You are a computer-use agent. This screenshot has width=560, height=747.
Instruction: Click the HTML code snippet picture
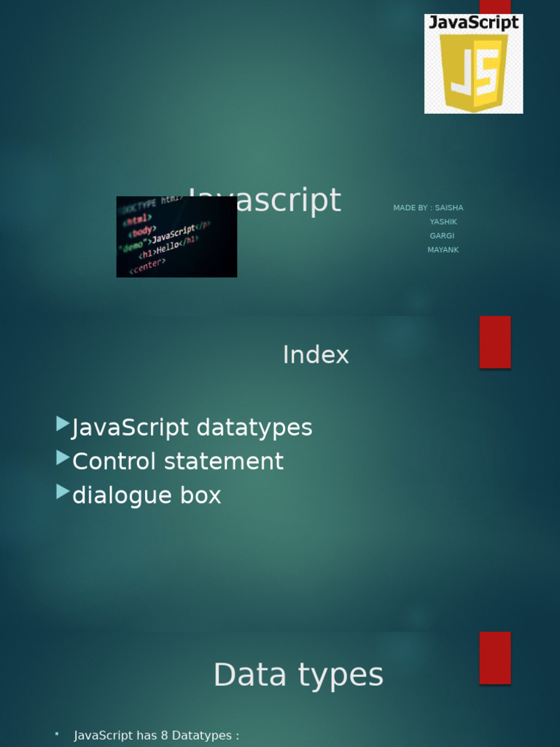[x=176, y=237]
